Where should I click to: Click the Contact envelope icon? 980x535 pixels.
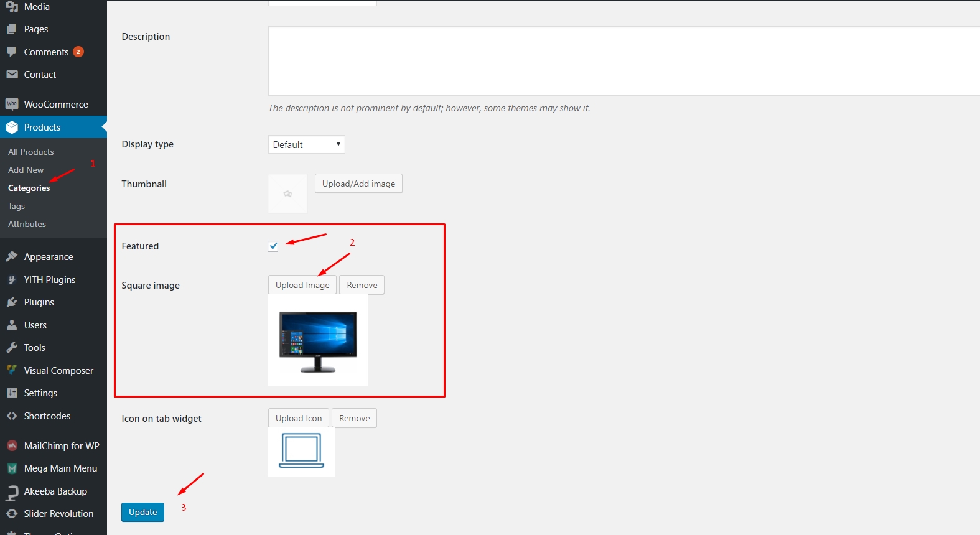click(12, 75)
